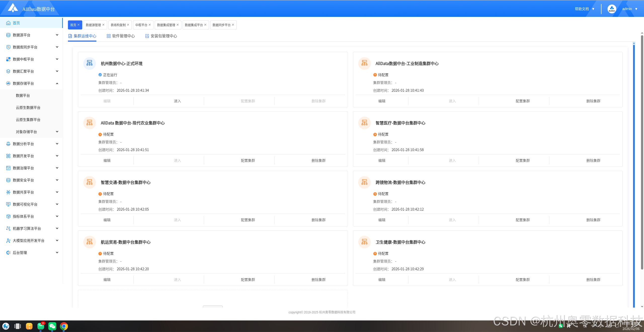Select the 云原生集群平台 submenu item
Screen dimensions: 644x332
28,120
